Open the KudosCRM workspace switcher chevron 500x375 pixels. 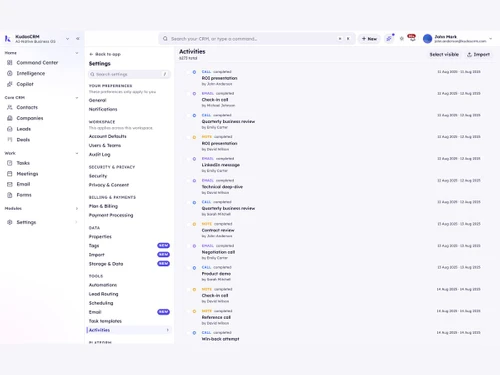(x=68, y=39)
